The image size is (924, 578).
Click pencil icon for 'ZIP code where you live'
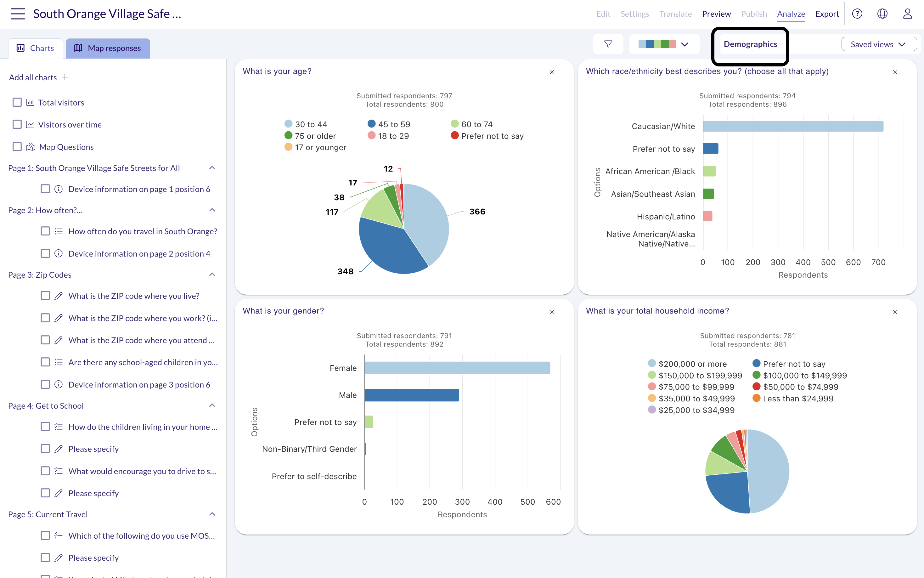(59, 296)
